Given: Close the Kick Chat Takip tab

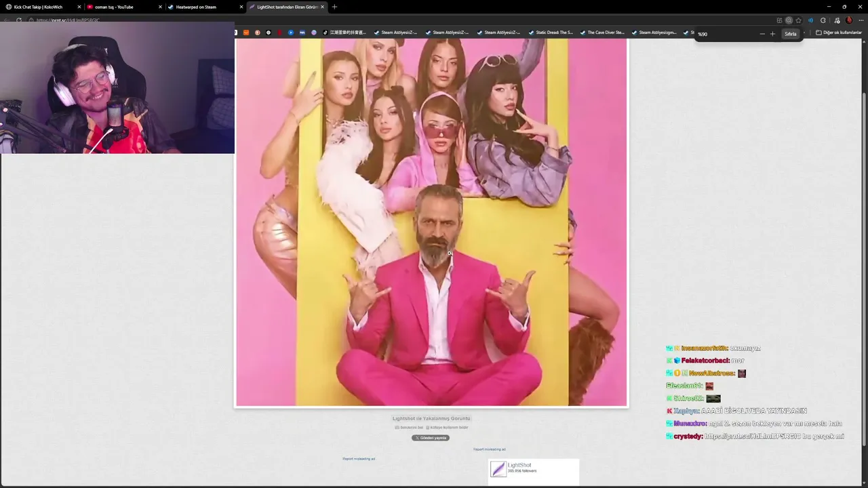Looking at the screenshot, I should click(79, 7).
